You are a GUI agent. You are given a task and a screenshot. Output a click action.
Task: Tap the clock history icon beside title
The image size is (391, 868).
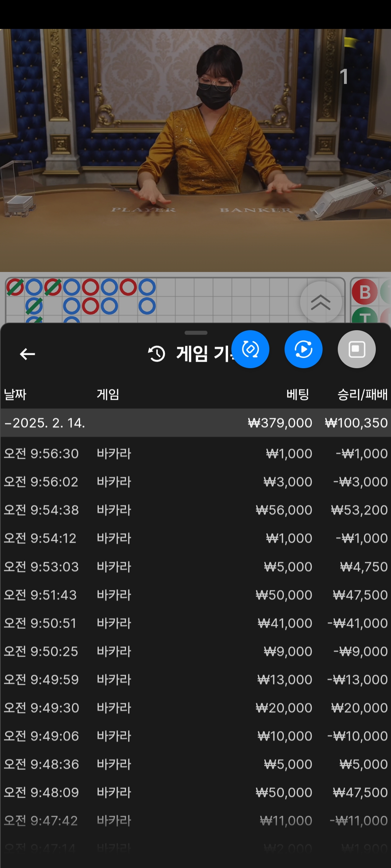156,354
